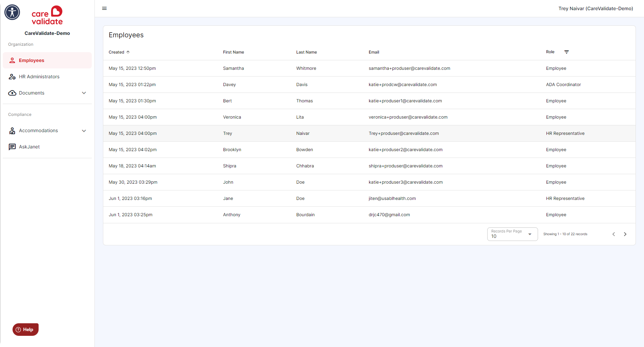Click the Accommodations sidebar icon

(x=12, y=130)
